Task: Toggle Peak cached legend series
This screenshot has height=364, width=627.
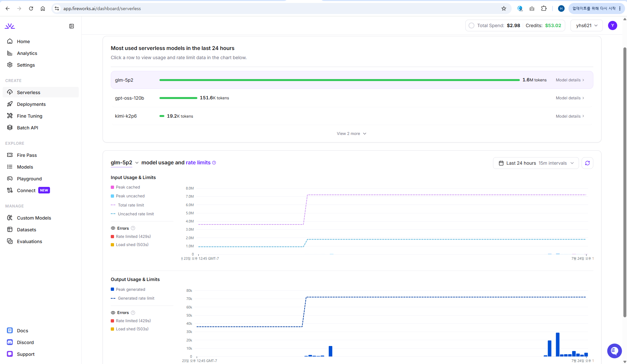Action: click(x=125, y=187)
